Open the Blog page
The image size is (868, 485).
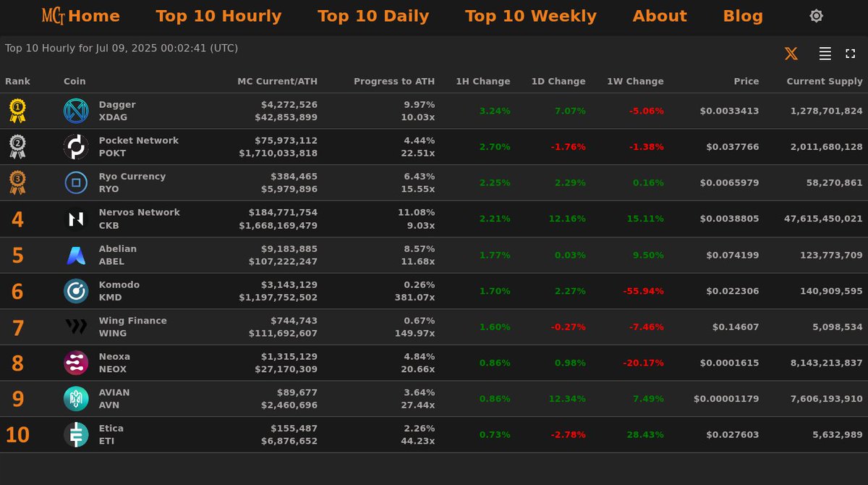pyautogui.click(x=743, y=16)
